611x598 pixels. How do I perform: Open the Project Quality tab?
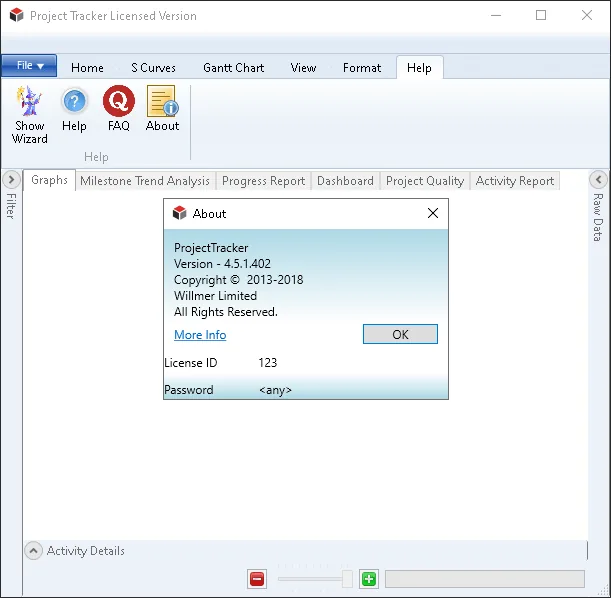[x=425, y=181]
